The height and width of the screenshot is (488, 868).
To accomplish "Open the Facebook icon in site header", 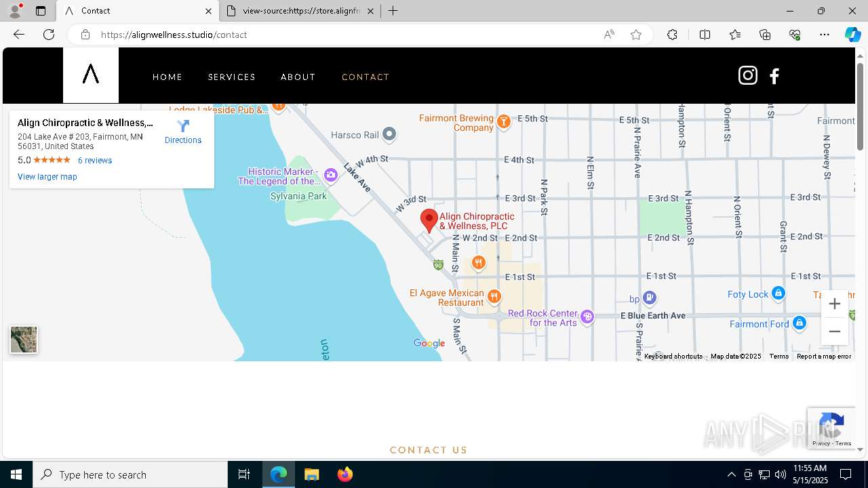I will [774, 76].
